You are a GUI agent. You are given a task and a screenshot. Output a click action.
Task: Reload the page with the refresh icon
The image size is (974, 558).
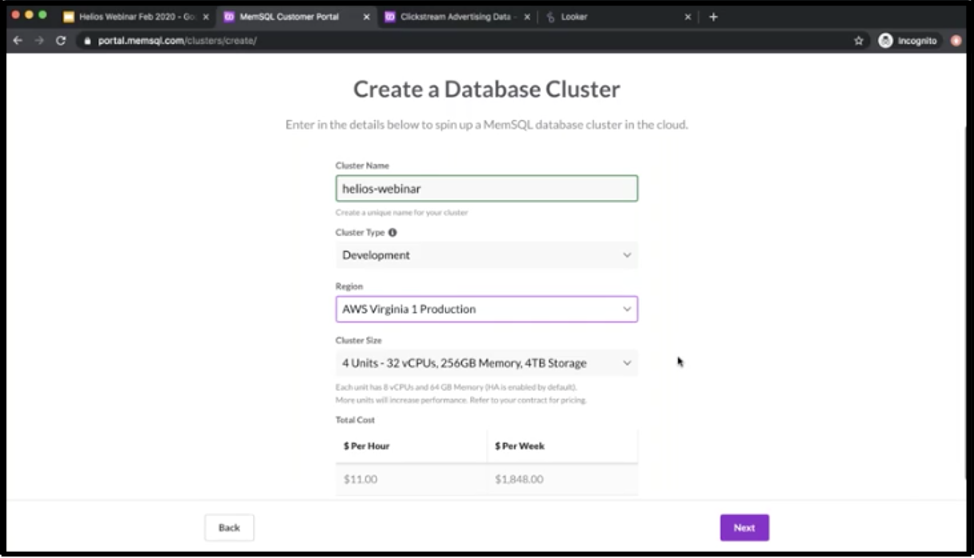pyautogui.click(x=61, y=40)
